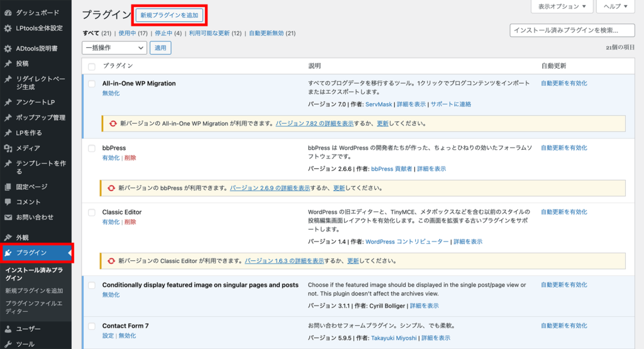This screenshot has width=644, height=349.
Task: Open Takayuki Miyoshi author link
Action: point(394,338)
